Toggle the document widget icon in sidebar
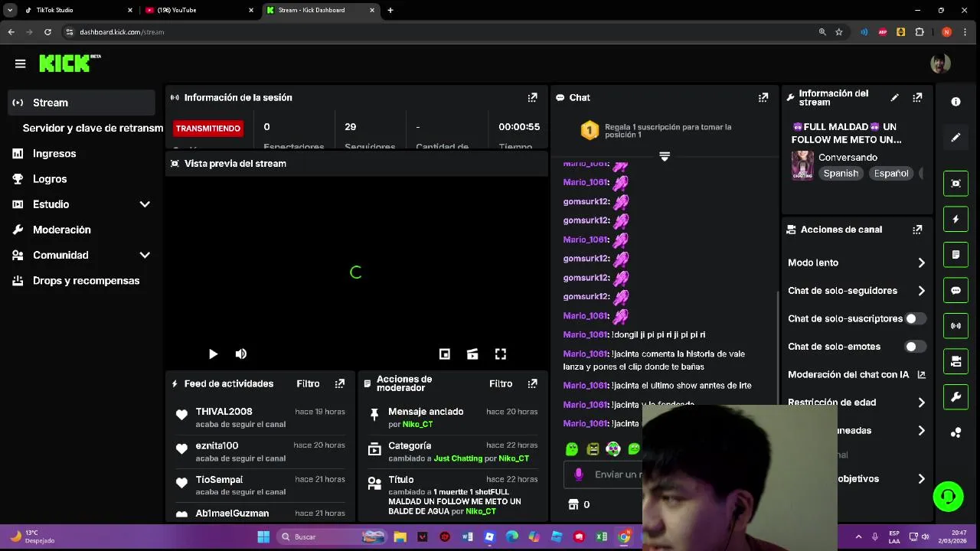Viewport: 980px width, 551px height. (955, 255)
